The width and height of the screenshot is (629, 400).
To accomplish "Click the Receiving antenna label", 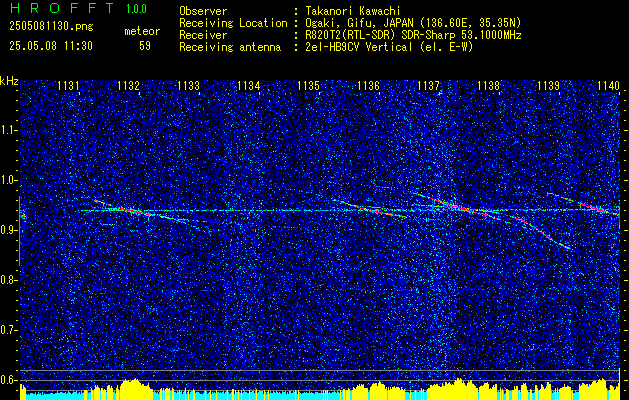I will [x=230, y=47].
